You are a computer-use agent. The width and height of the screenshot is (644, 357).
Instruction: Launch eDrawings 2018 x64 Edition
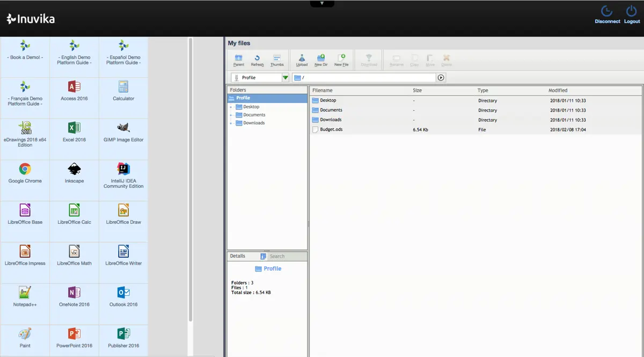pyautogui.click(x=25, y=140)
